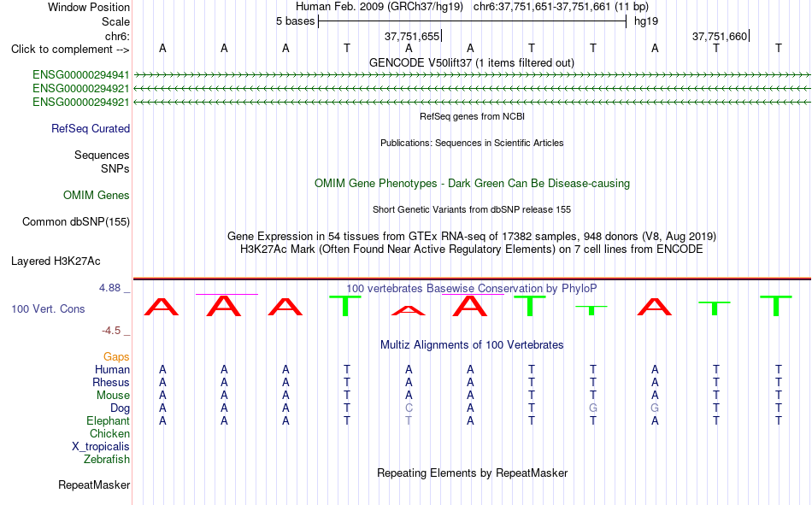
Task: Click the chr6:37,751,651-37,751,661 window position text
Action: [x=561, y=7]
